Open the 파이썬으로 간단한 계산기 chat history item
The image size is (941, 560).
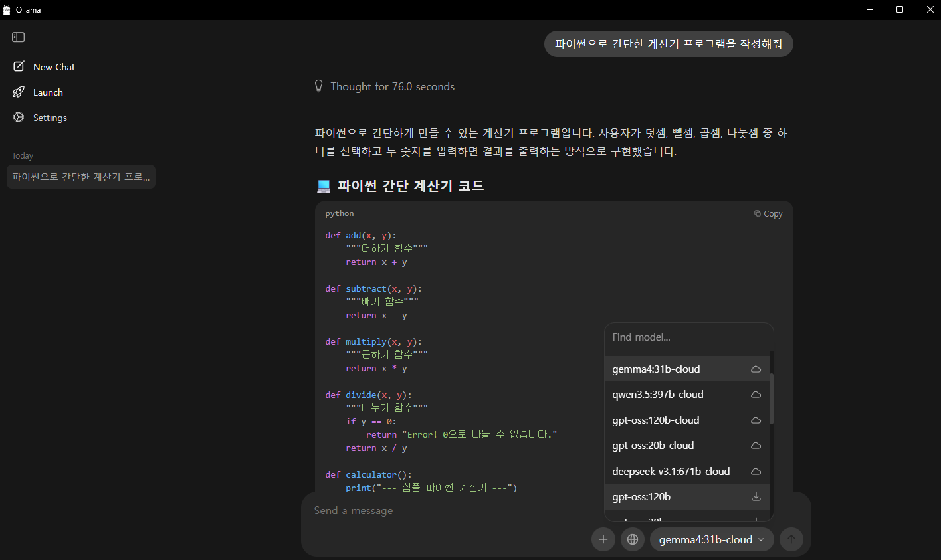(81, 177)
